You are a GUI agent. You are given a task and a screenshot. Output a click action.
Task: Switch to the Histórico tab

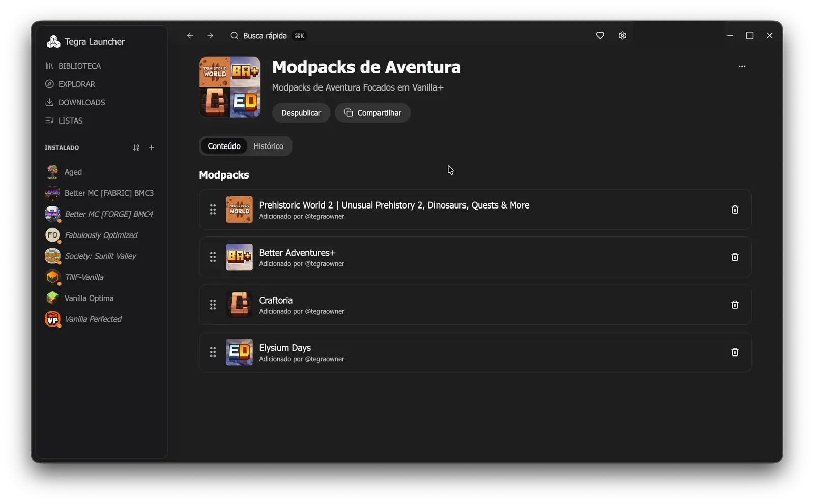click(x=269, y=146)
